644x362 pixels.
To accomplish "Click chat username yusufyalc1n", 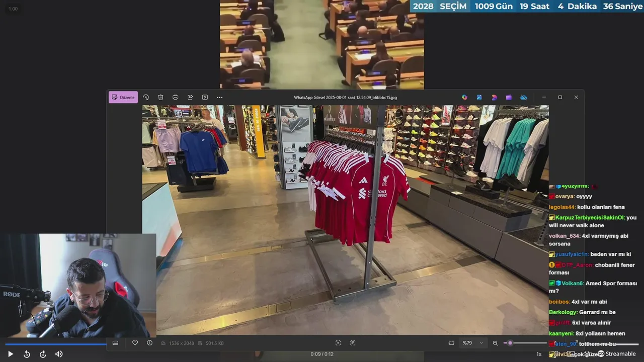I will click(x=572, y=254).
